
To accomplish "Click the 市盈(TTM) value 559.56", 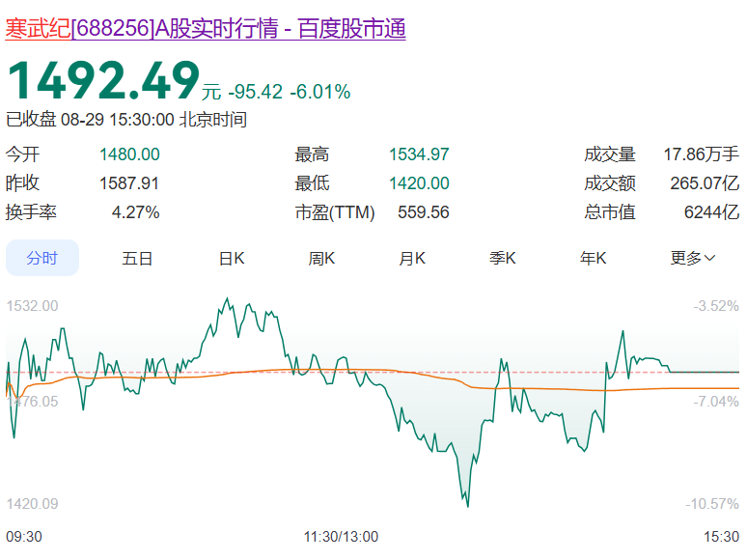I will pyautogui.click(x=423, y=212).
